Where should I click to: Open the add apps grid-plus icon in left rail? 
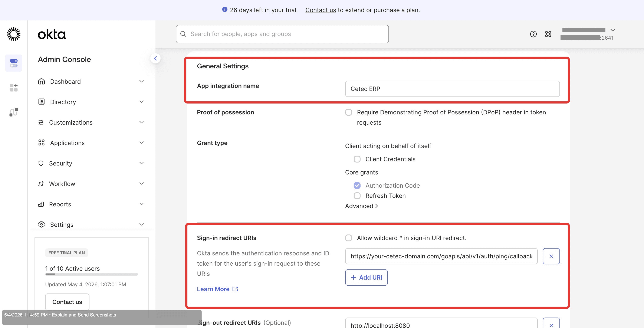[13, 88]
